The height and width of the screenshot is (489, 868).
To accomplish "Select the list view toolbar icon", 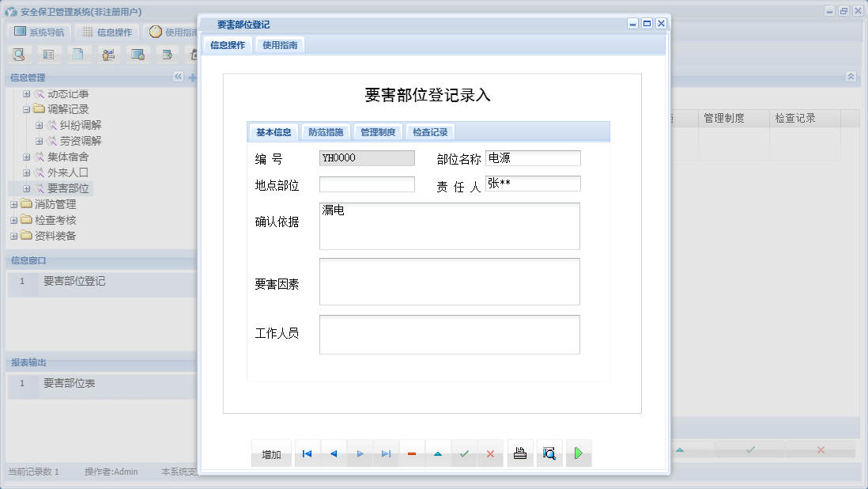I will 49,54.
